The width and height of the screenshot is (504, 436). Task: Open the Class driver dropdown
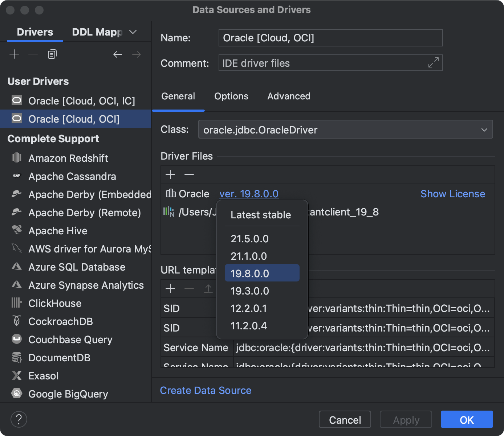(484, 129)
